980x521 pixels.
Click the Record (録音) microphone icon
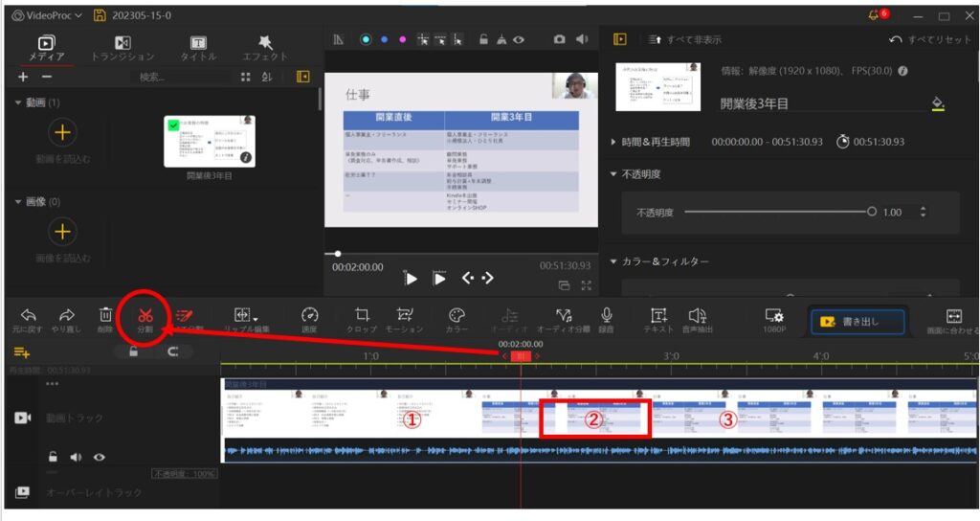coord(606,314)
